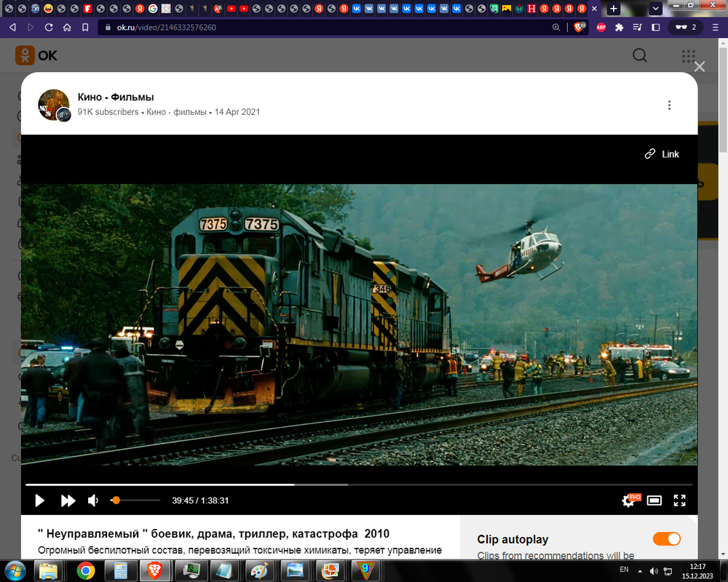Open private window glasses indicator
Screen dimensions: 728x582
(x=685, y=28)
